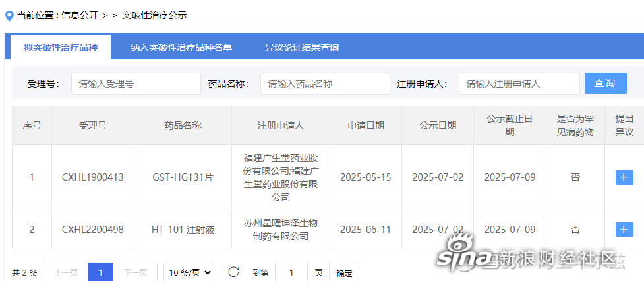Open the 10条/页 page size dropdown
This screenshot has width=644, height=281.
coord(189,272)
